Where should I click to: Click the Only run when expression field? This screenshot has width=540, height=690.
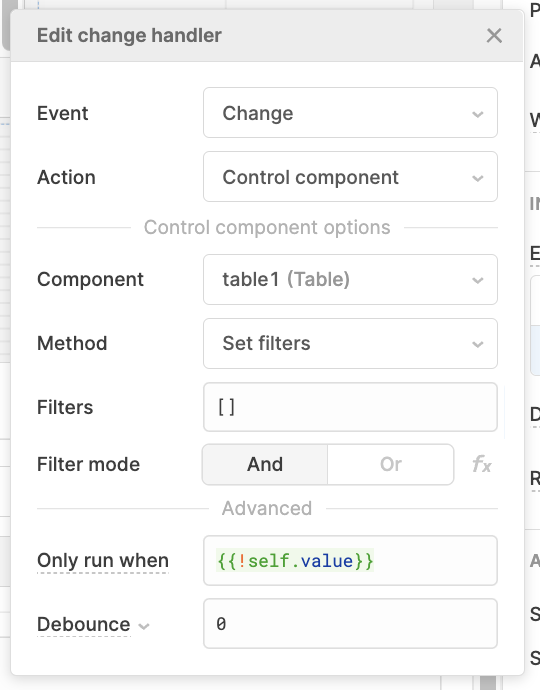pyautogui.click(x=350, y=561)
